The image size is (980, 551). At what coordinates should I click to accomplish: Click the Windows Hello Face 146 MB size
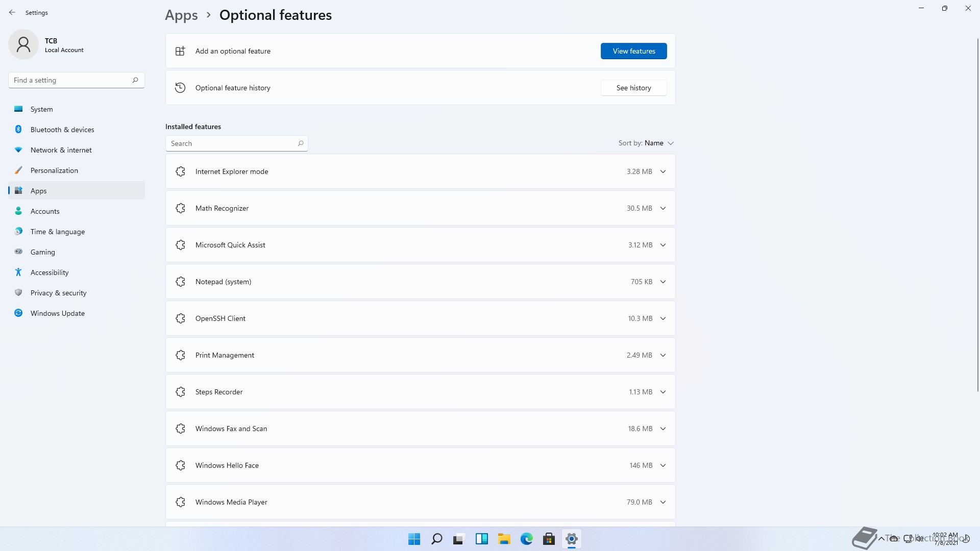(x=641, y=465)
